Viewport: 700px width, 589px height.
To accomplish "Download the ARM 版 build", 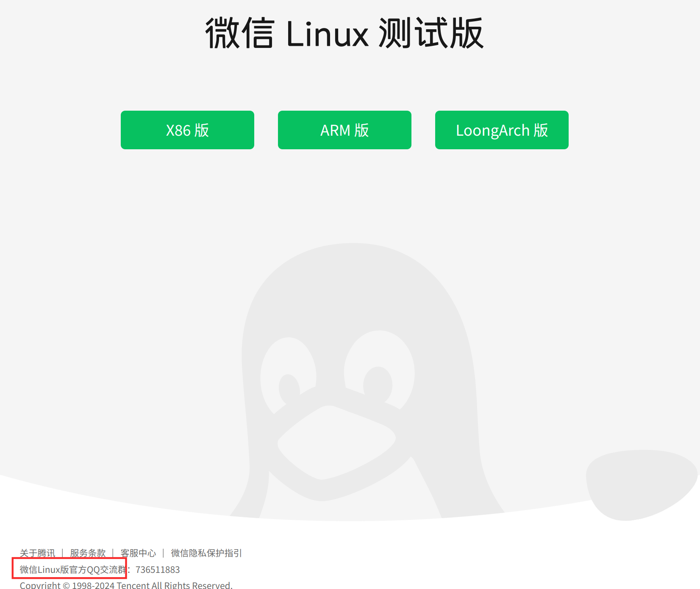I will coord(344,130).
